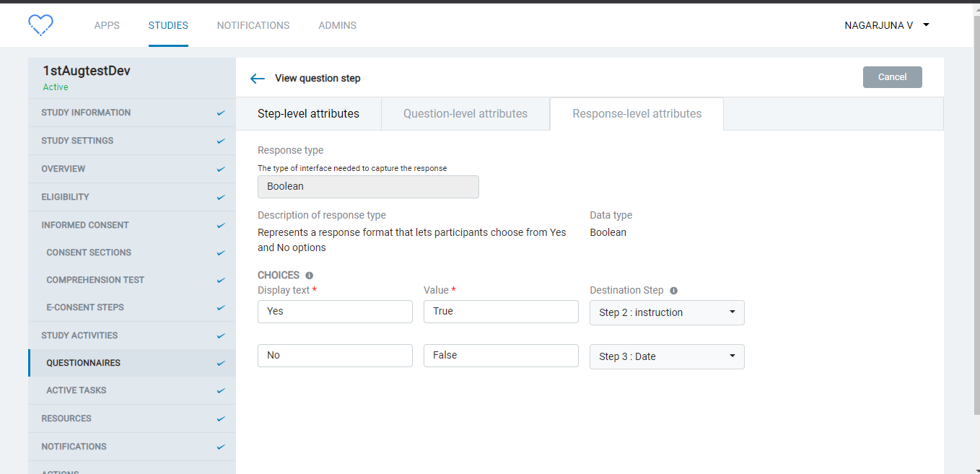
Task: Click the checkmark on the Consent Sections row
Action: (221, 253)
